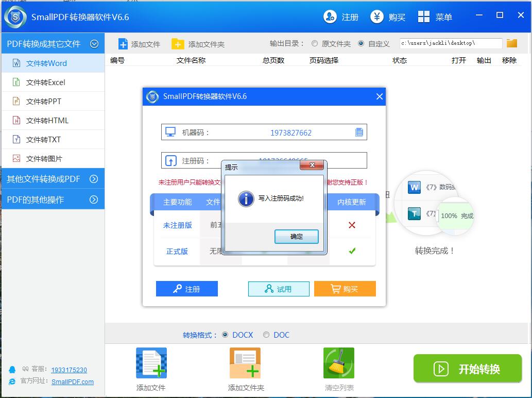Screen dimensions: 532x398
Task: Browse output folder with the folder icon
Action: [x=511, y=43]
